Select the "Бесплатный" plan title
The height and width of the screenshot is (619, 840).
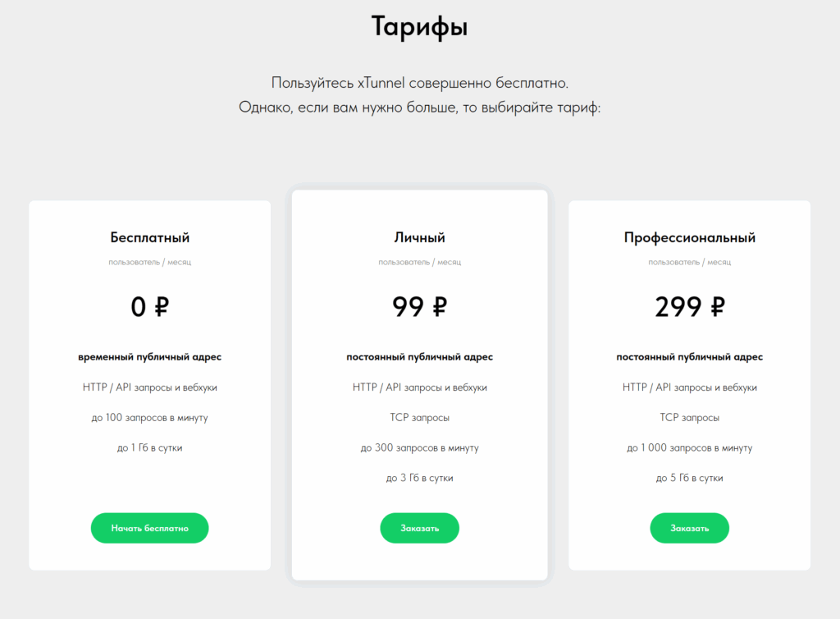[x=150, y=238]
